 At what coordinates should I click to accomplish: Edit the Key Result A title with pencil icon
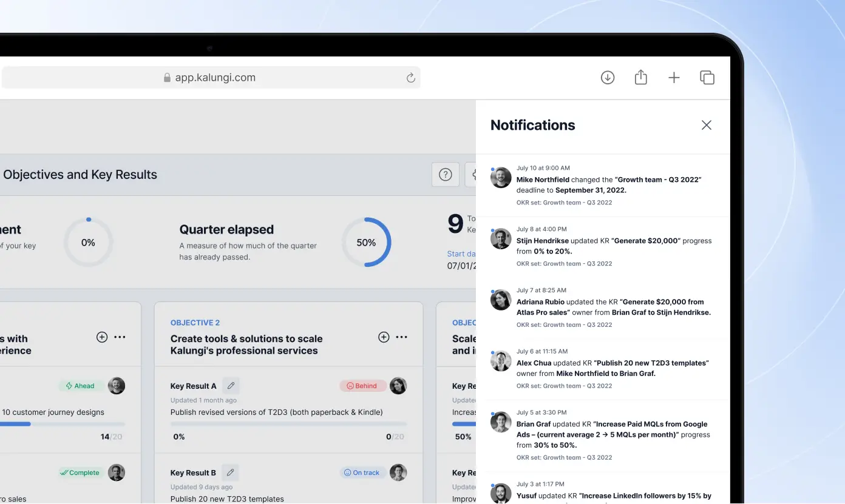point(230,385)
